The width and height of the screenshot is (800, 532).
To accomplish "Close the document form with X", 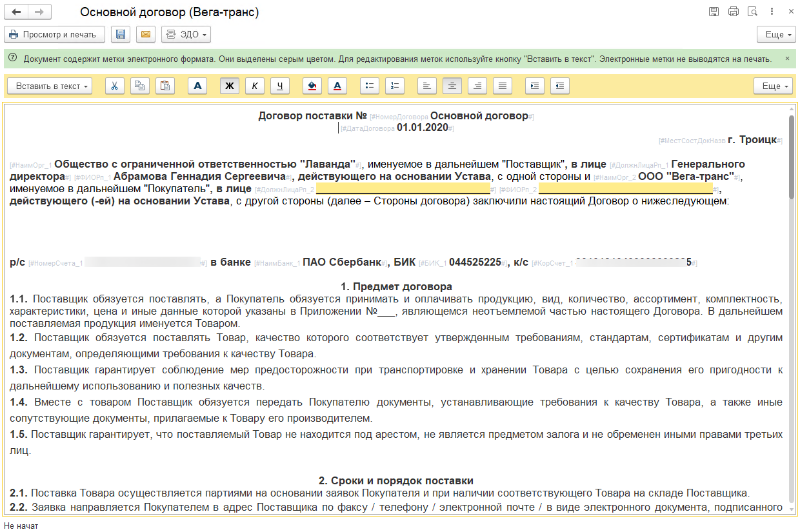I will tap(790, 12).
